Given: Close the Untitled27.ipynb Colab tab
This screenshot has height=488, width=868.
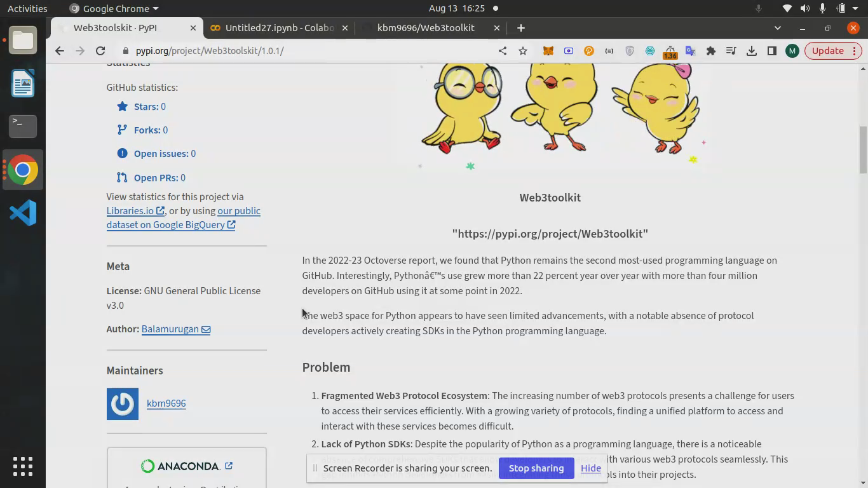Looking at the screenshot, I should pos(345,28).
